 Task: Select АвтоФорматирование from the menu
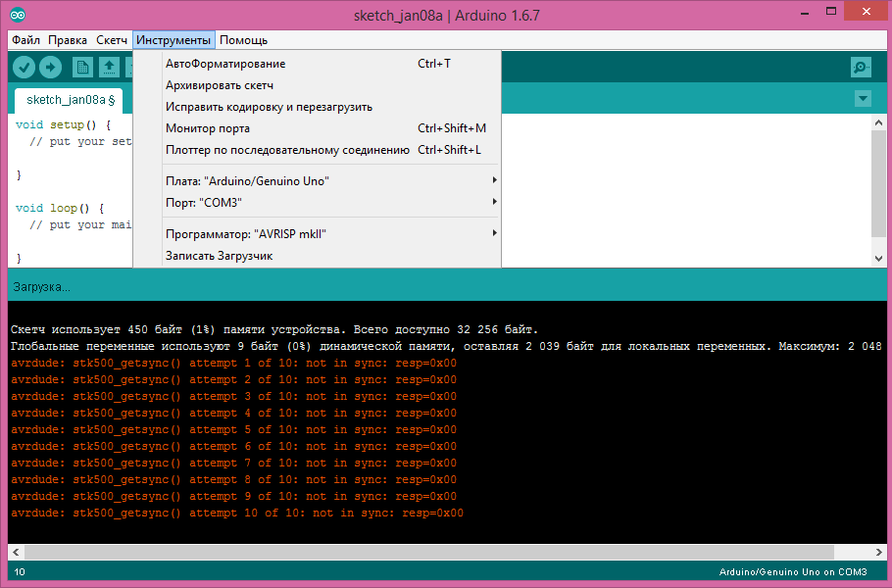(225, 64)
